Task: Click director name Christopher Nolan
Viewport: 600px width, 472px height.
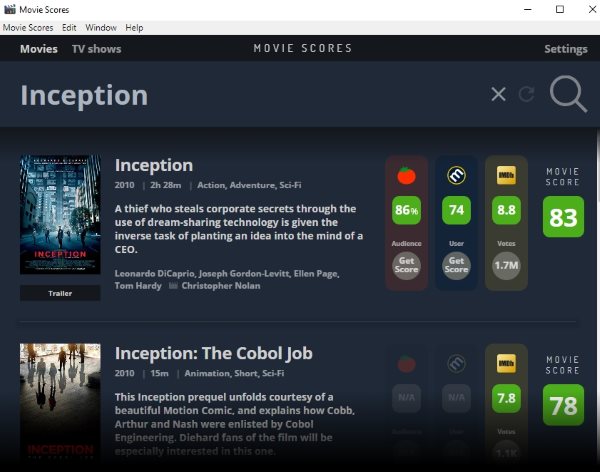Action: [221, 286]
